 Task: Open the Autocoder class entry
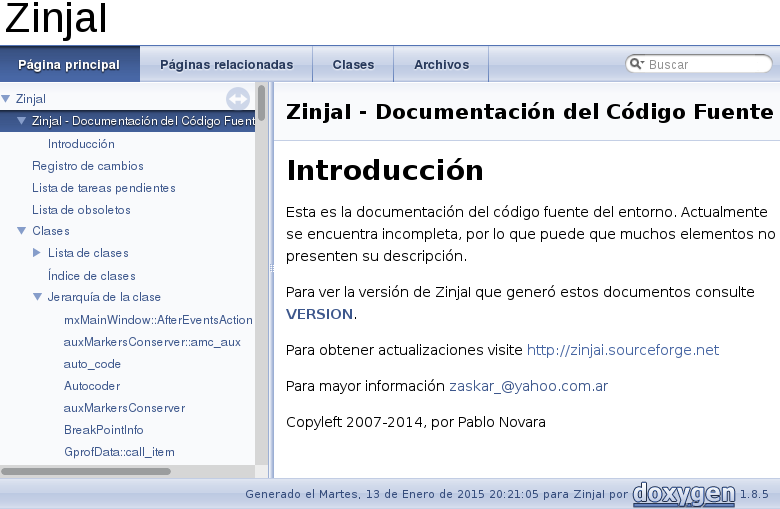pyautogui.click(x=92, y=386)
